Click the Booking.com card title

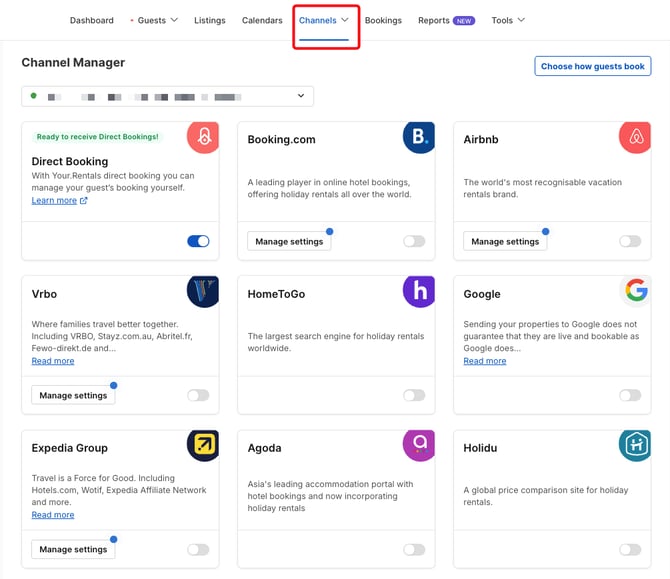point(282,140)
